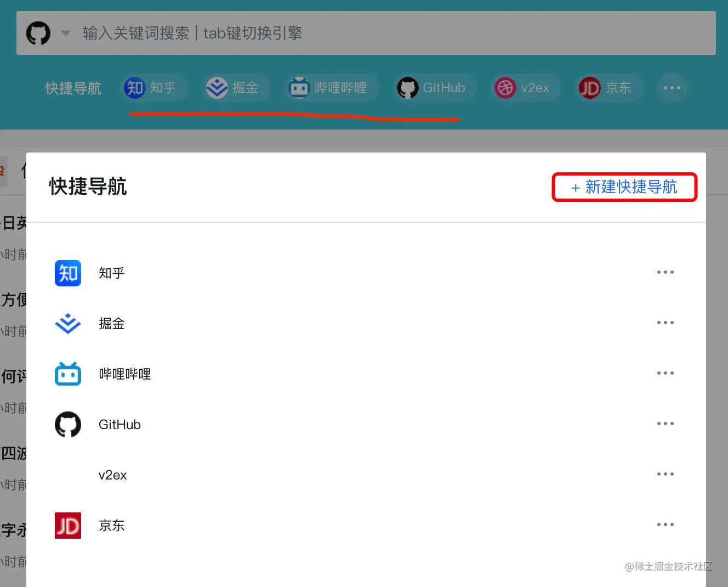The width and height of the screenshot is (728, 587).
Task: Select the 哔哩哔哩 row label
Action: (x=125, y=374)
